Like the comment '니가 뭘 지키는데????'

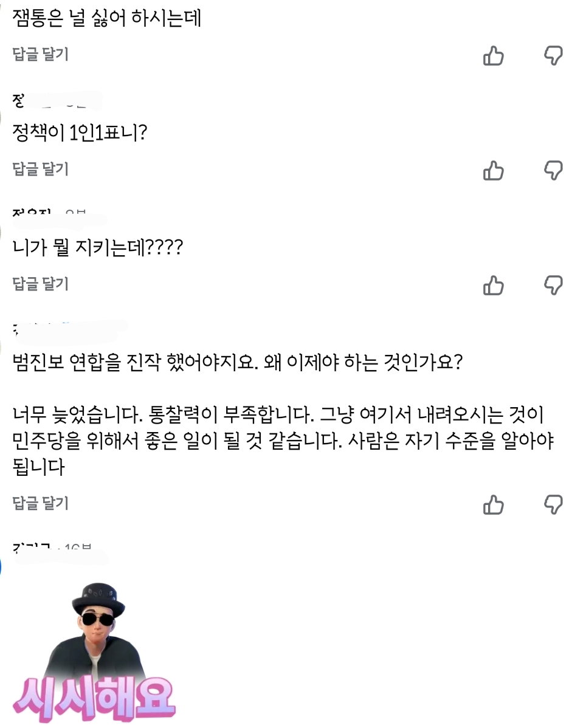(493, 285)
